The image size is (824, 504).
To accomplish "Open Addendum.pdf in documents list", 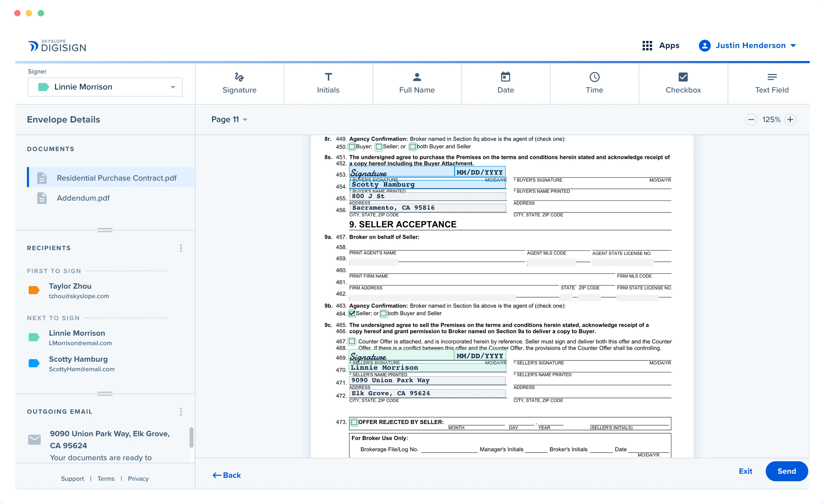I will (x=83, y=198).
